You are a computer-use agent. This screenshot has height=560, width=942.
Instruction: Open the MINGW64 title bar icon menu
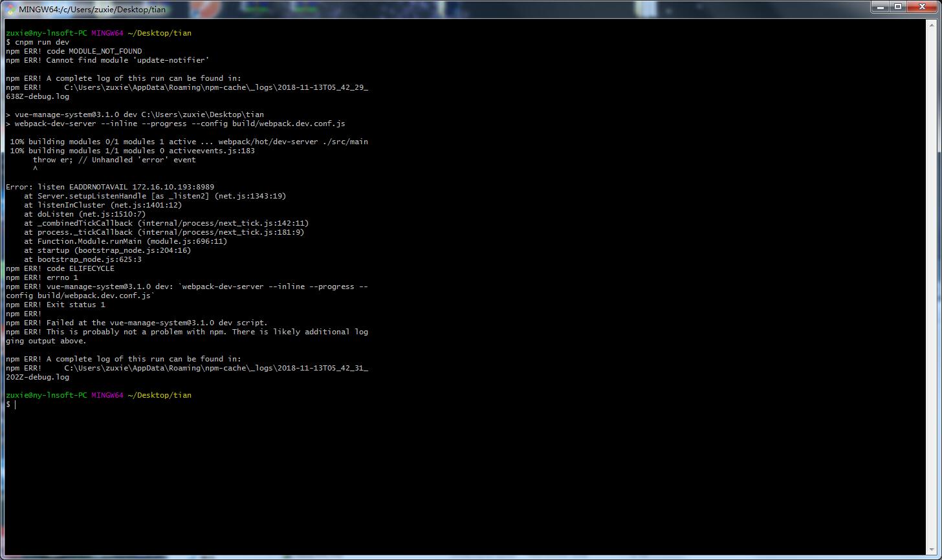click(11, 9)
